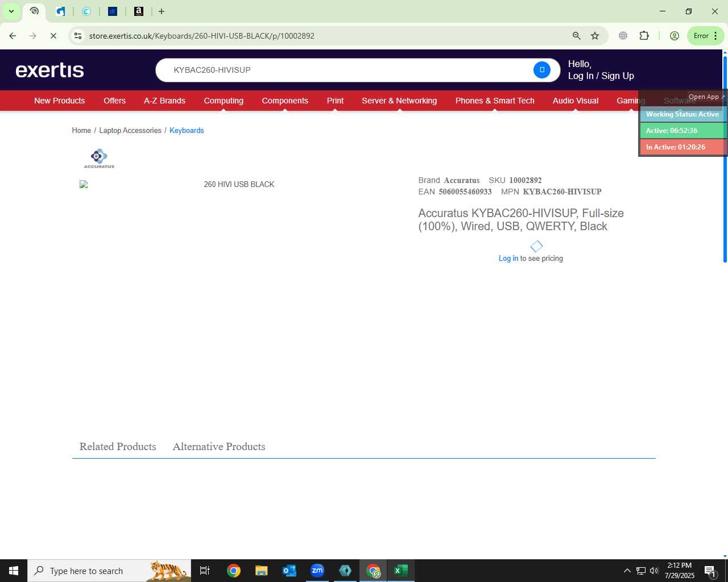The image size is (728, 582).
Task: Open Zoom from the taskbar
Action: point(317,571)
